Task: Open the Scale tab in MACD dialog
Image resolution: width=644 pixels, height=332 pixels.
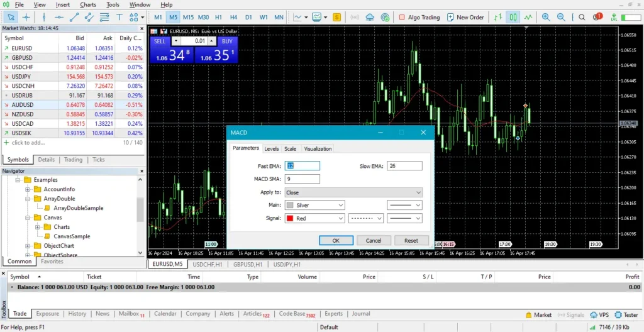Action: coord(290,149)
